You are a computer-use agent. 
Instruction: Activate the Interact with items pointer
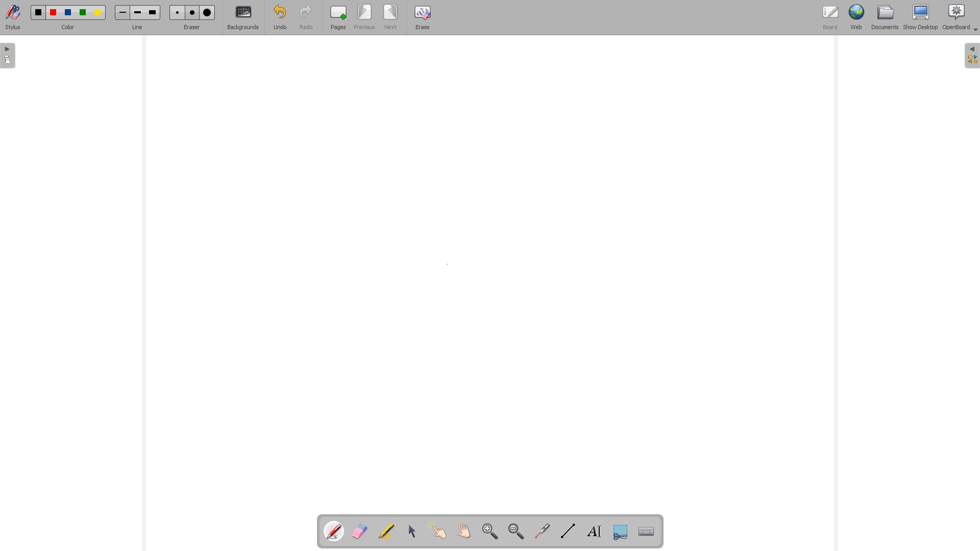click(x=437, y=531)
